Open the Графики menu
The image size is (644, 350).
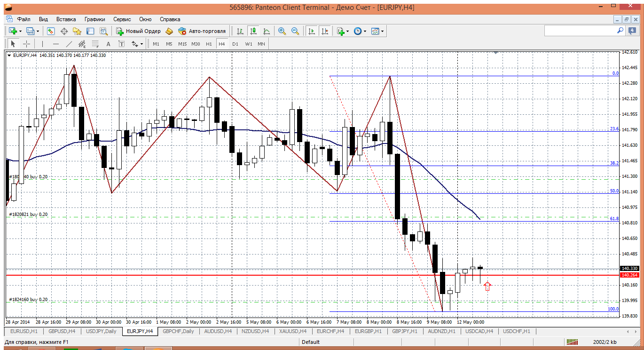(x=94, y=19)
